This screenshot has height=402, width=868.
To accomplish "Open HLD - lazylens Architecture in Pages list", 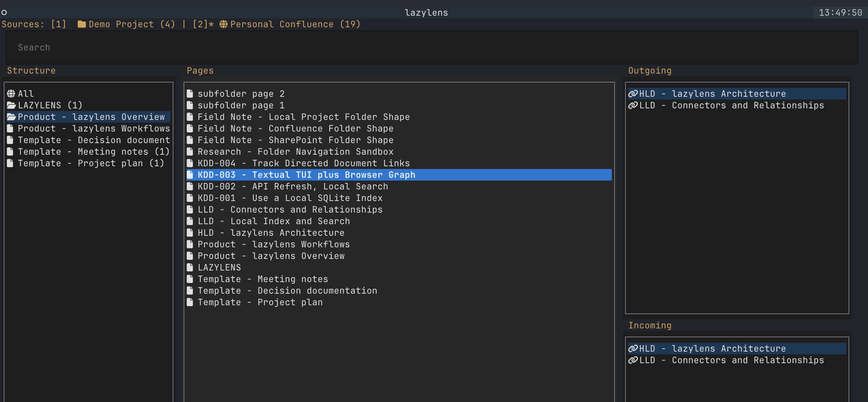I will (399, 233).
